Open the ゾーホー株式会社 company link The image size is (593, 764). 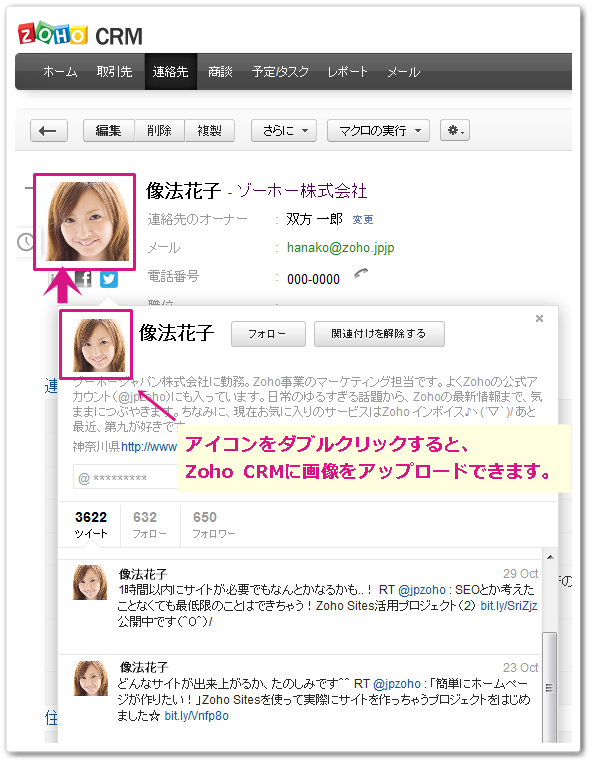302,191
